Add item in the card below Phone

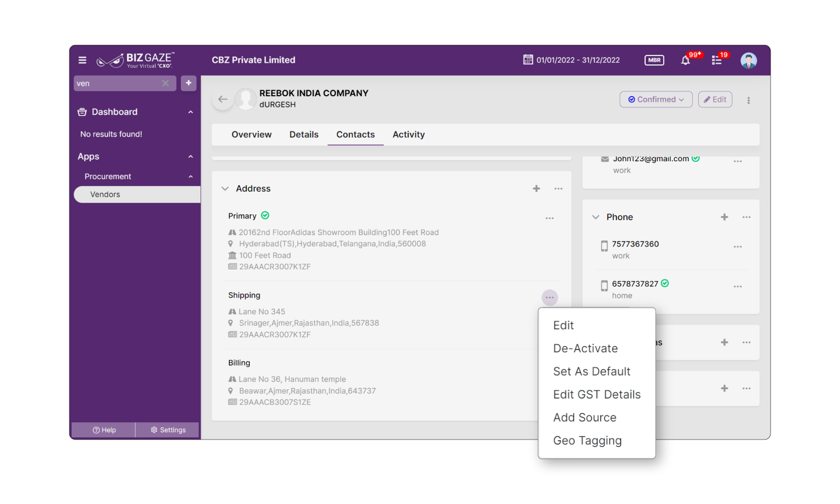[x=725, y=342]
